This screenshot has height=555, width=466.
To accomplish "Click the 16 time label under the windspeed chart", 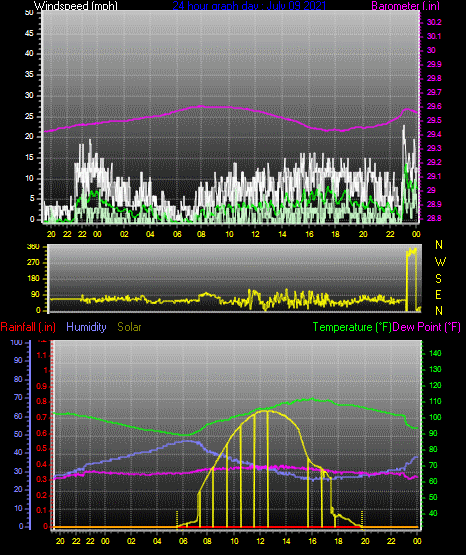I will [309, 234].
